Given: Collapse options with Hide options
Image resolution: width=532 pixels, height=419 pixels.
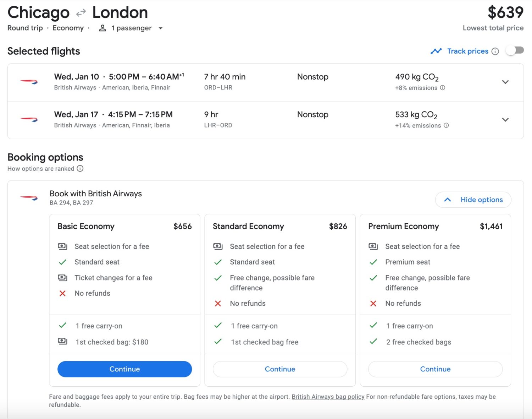Looking at the screenshot, I should tap(473, 200).
